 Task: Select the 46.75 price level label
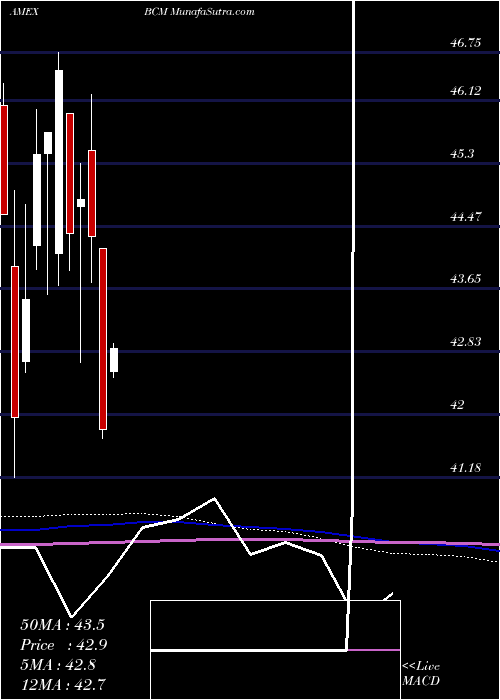coord(465,43)
